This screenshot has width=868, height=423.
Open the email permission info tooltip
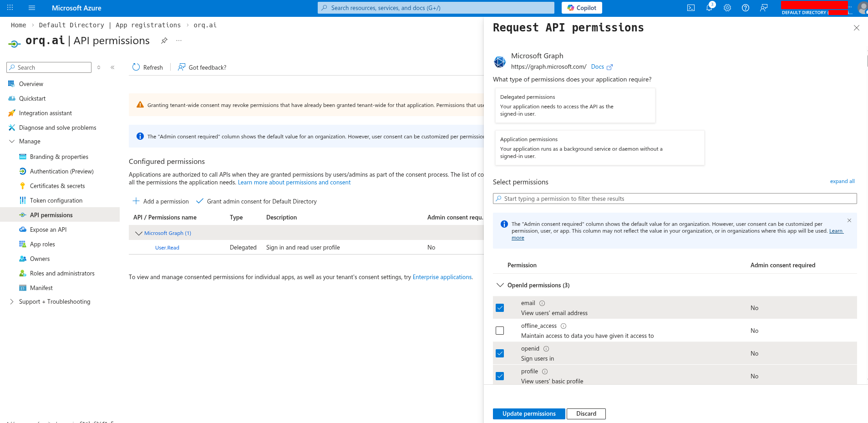pyautogui.click(x=542, y=303)
